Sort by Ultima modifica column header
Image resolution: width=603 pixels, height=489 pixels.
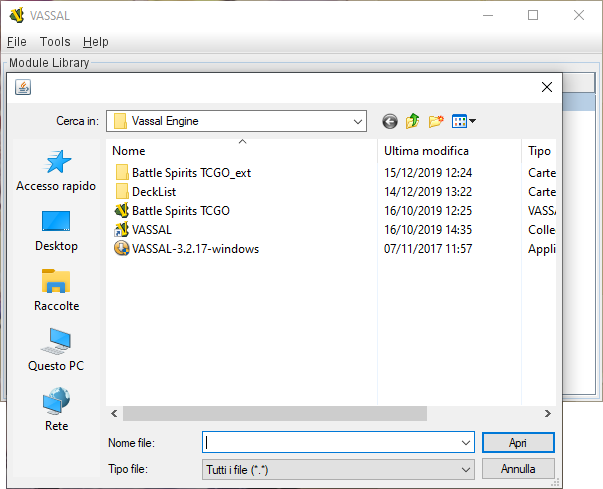click(450, 151)
